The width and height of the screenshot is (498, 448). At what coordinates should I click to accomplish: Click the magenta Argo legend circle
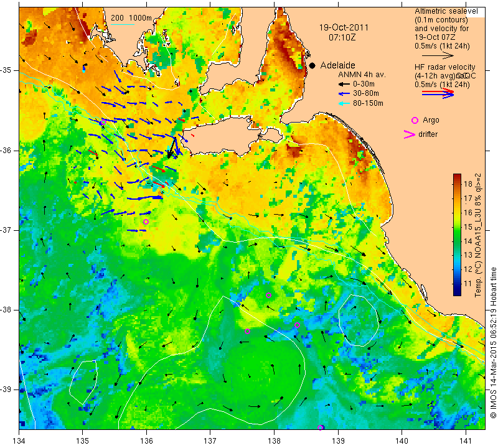415,120
